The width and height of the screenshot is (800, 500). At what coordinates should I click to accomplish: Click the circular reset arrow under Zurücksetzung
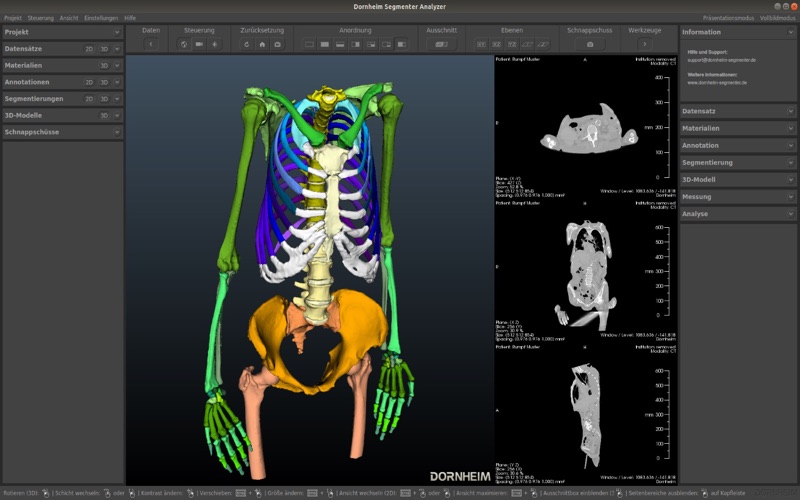point(247,44)
